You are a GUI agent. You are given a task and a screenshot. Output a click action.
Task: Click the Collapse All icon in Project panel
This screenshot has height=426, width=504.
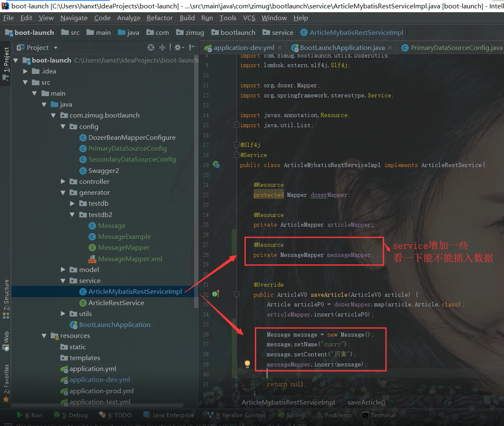coord(162,47)
